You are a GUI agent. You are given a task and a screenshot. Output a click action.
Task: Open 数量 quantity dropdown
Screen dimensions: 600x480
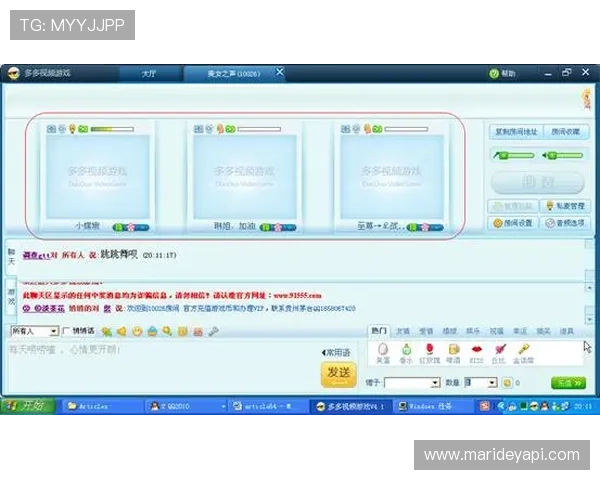pyautogui.click(x=481, y=382)
